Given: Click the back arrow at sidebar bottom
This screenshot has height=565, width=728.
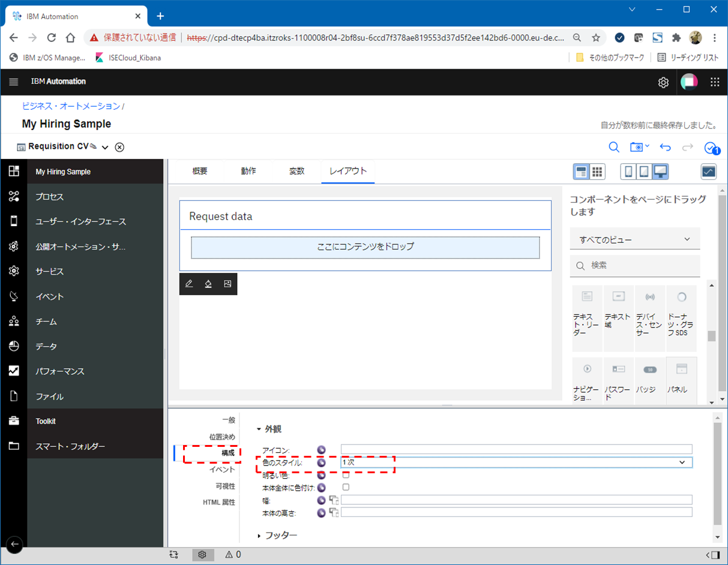Looking at the screenshot, I should click(14, 545).
